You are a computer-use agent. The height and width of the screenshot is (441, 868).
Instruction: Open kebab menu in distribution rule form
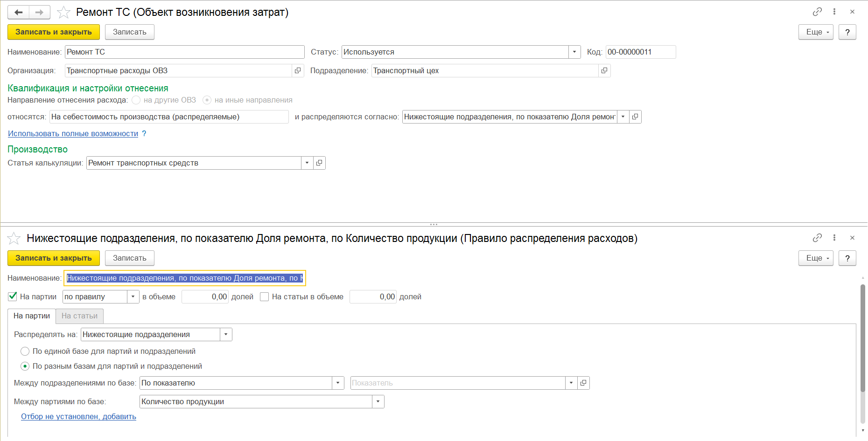(834, 238)
